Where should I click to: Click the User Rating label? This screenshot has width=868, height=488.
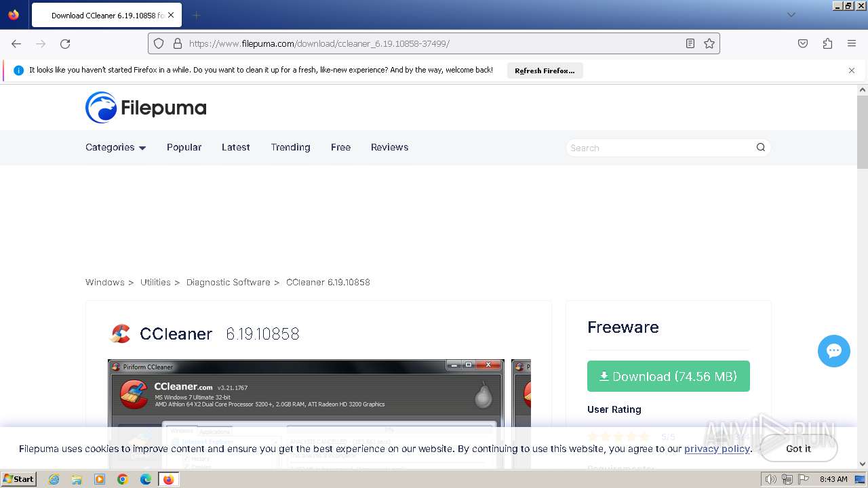614,409
